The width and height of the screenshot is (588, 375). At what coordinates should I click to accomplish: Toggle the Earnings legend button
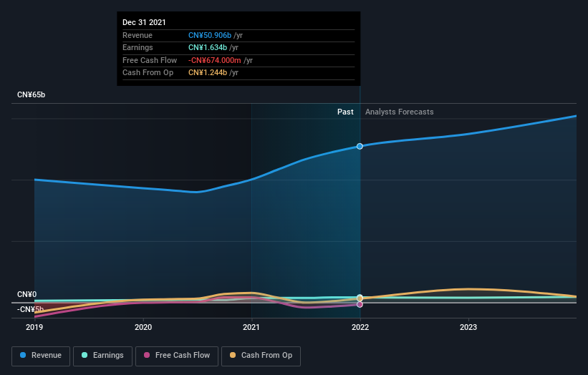pyautogui.click(x=102, y=356)
